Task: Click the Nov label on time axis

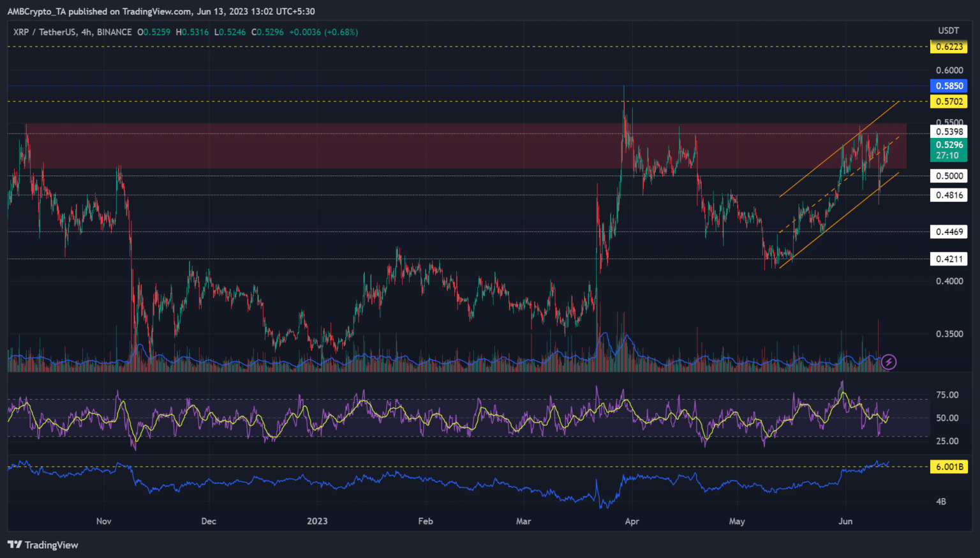Action: pos(104,521)
